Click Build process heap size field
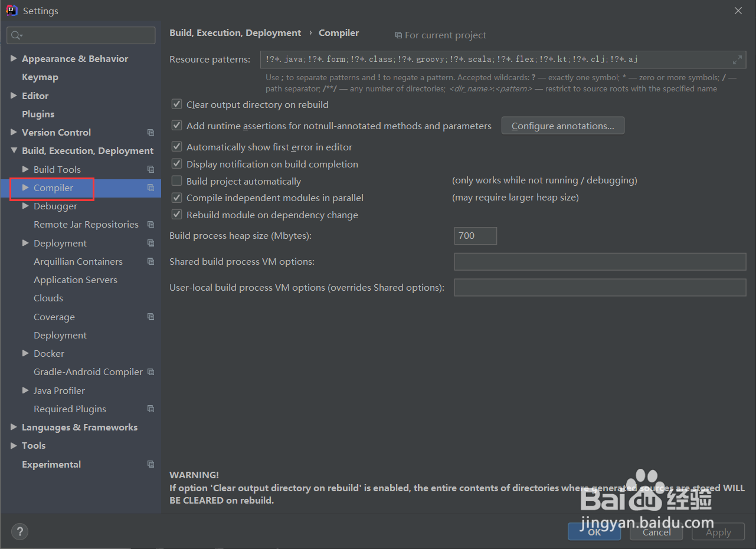This screenshot has width=756, height=549. point(476,236)
